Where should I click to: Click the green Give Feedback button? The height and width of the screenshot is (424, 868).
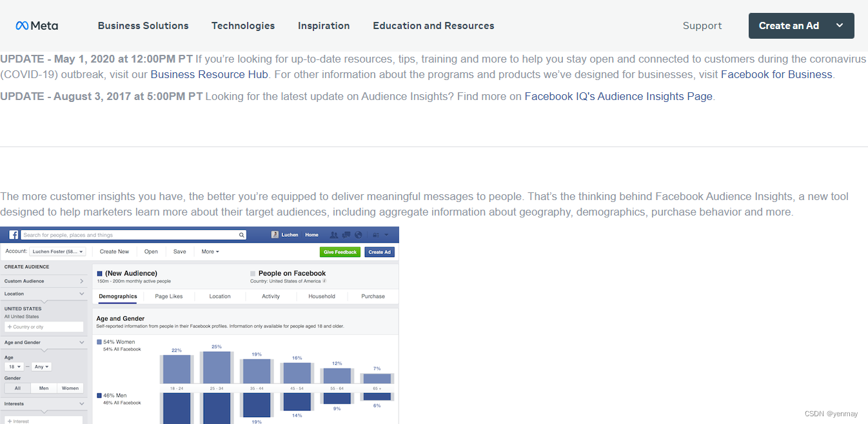[x=340, y=252]
